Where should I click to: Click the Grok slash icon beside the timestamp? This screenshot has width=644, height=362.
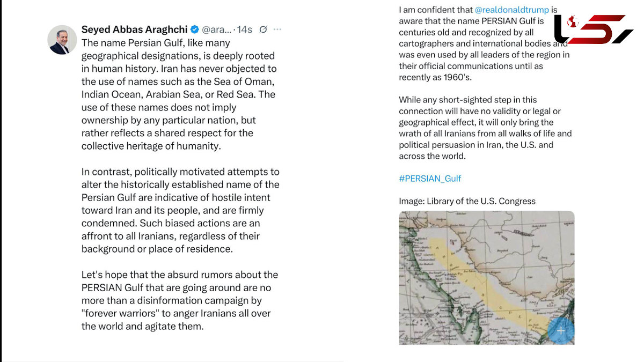click(263, 29)
